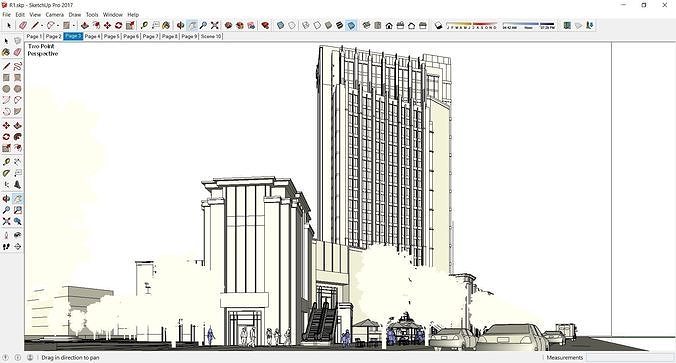This screenshot has width=676, height=363.
Task: Switch to Front view house icon
Action: point(389,25)
